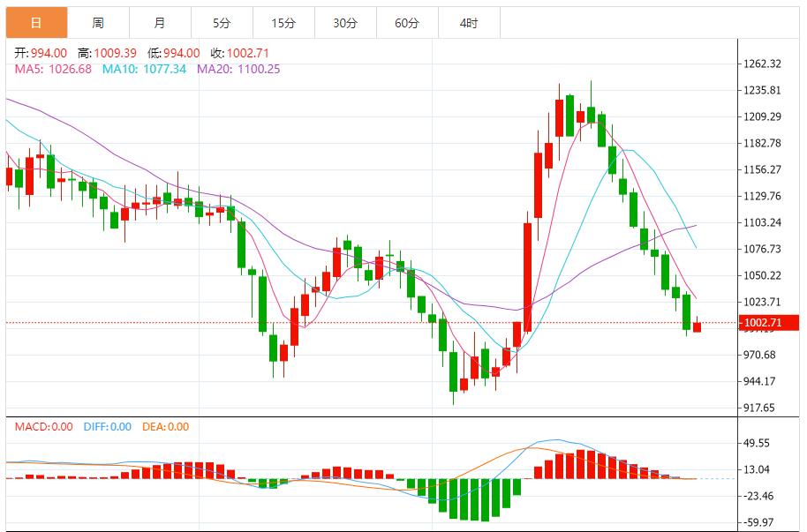
Task: Click the 1103.24 price axis label
Action: point(762,222)
